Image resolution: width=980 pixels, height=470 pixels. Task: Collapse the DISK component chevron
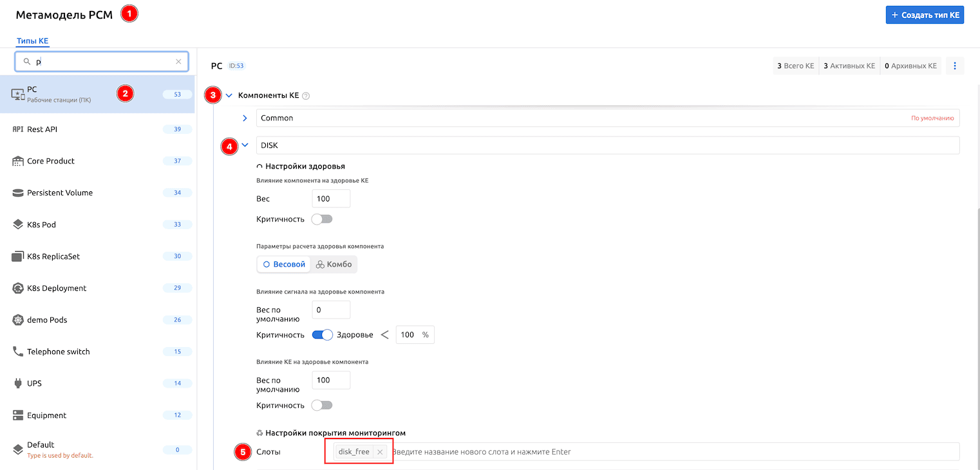click(x=245, y=146)
